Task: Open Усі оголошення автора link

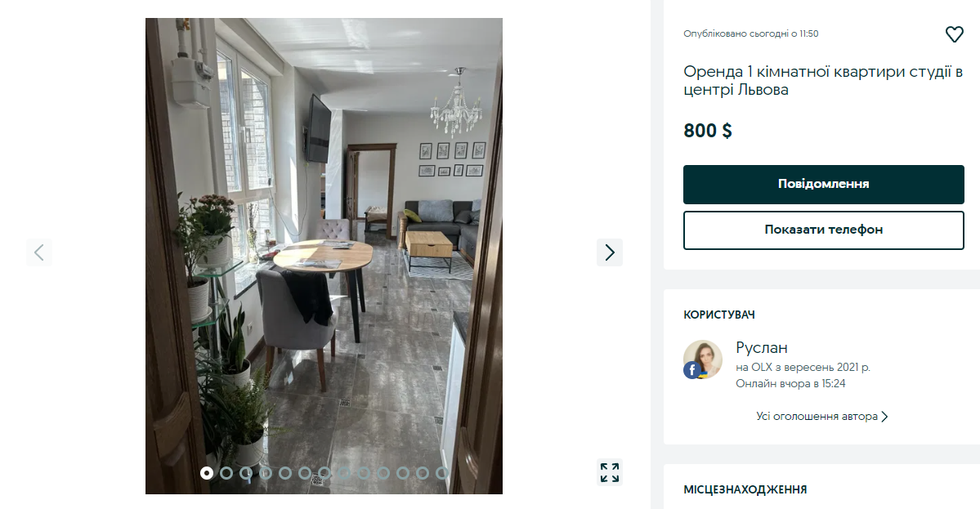Action: [x=817, y=417]
